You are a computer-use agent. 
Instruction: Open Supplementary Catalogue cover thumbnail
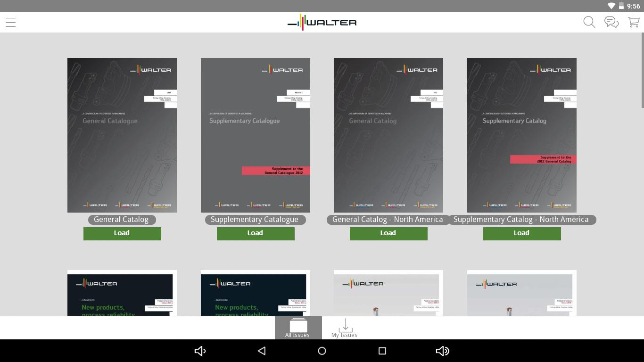coord(256,135)
